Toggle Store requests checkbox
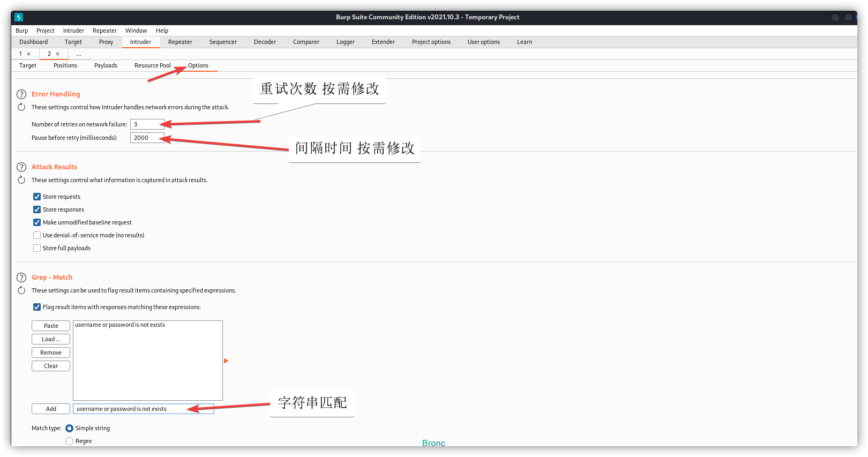The image size is (868, 457). [x=37, y=197]
